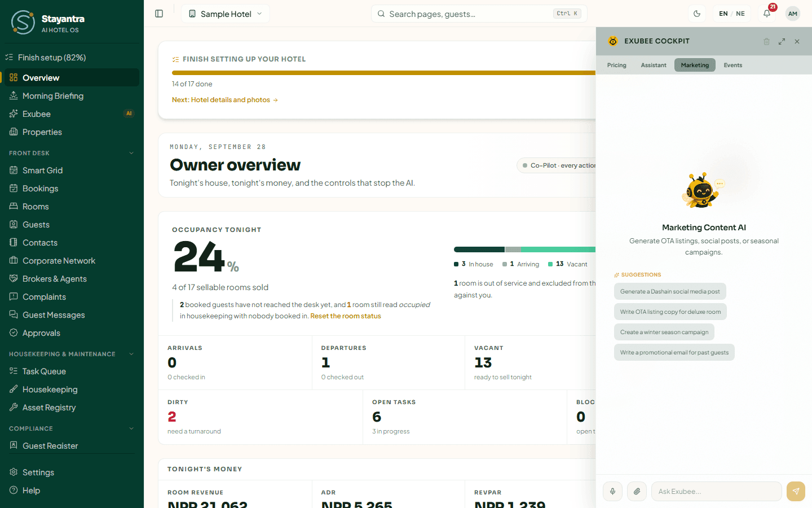Click the occupancy tonight segmented bar
Screen dimensions: 812x508
(524, 249)
